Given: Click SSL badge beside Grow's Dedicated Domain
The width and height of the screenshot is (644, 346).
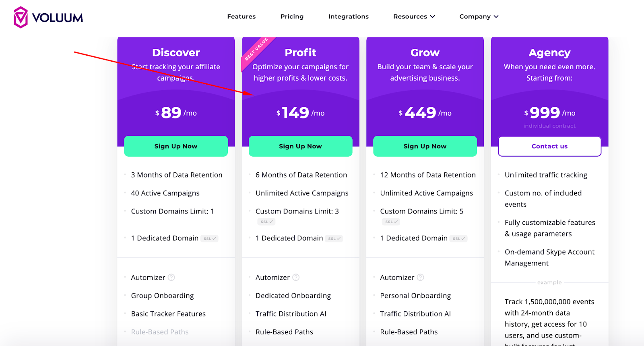Looking at the screenshot, I should click(459, 238).
